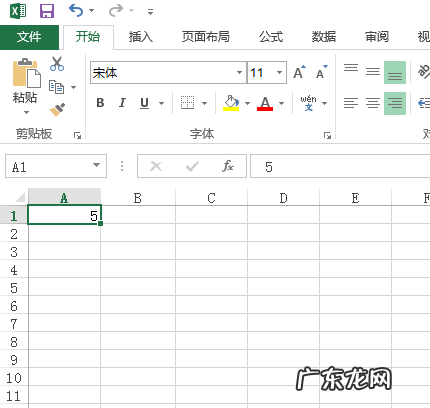Screen dimensions: 430x408
Task: Activate the Format Painter brush
Action: click(x=57, y=110)
